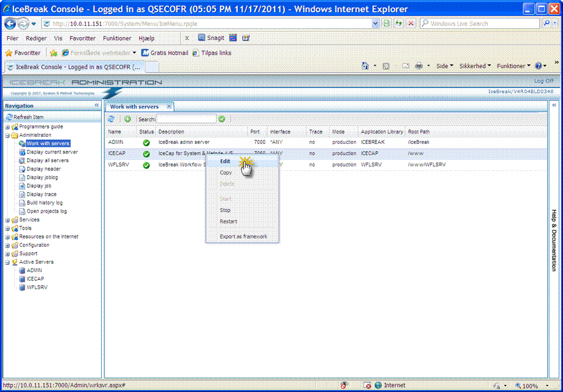Select Open projects log in tree

46,212
